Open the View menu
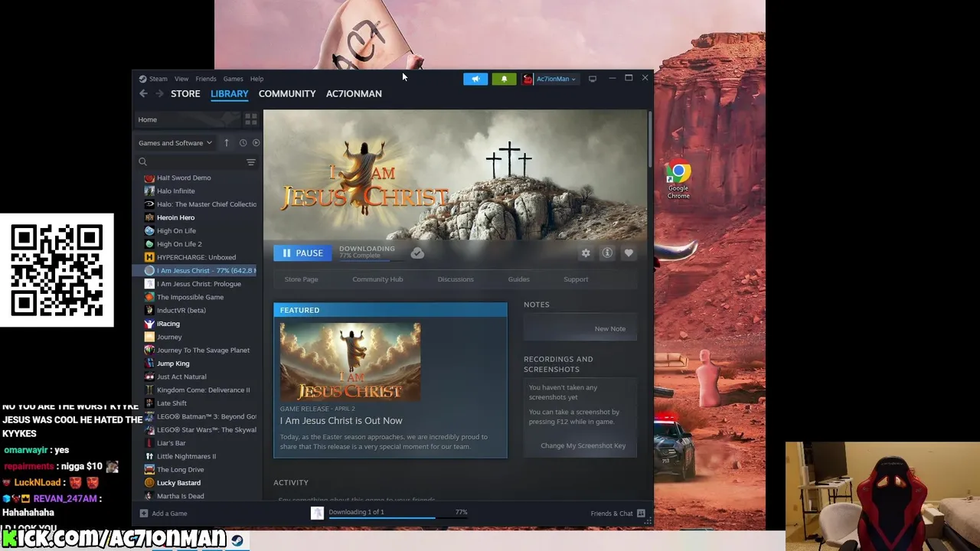 pyautogui.click(x=181, y=79)
